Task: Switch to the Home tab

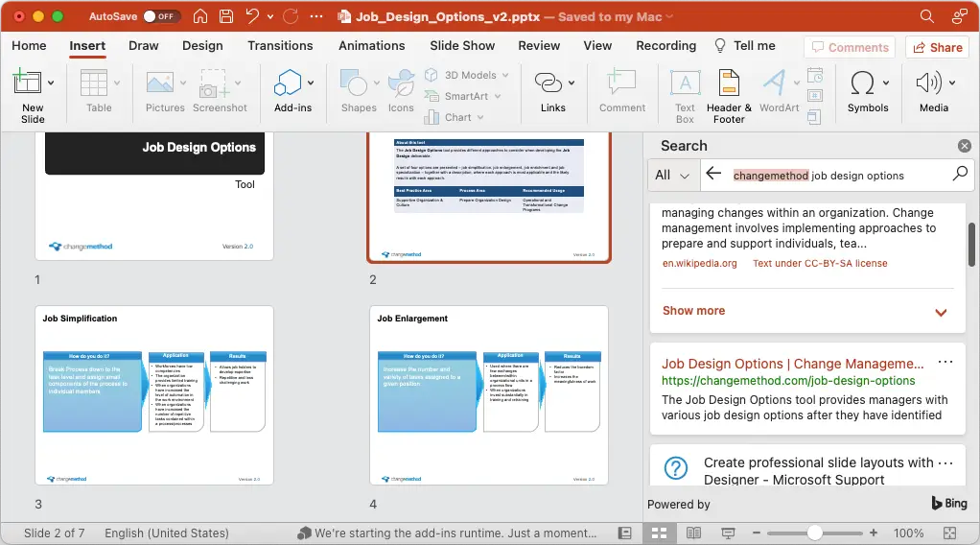Action: tap(29, 46)
